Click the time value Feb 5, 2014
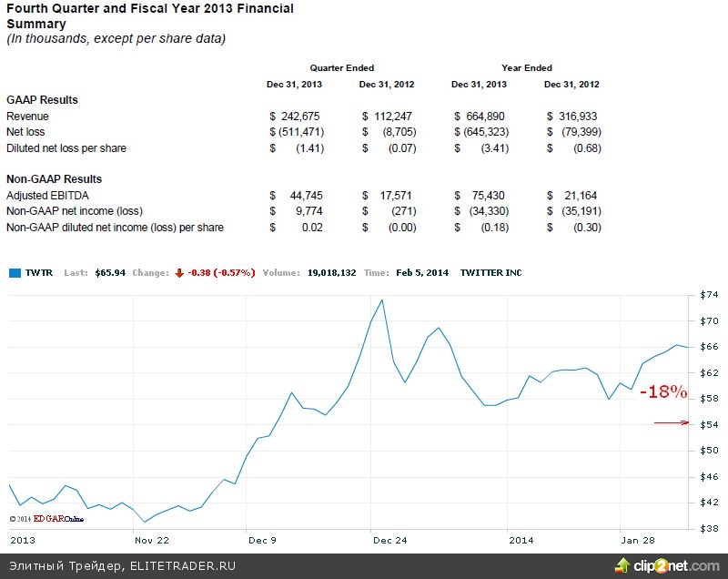728x579 pixels. pos(422,273)
